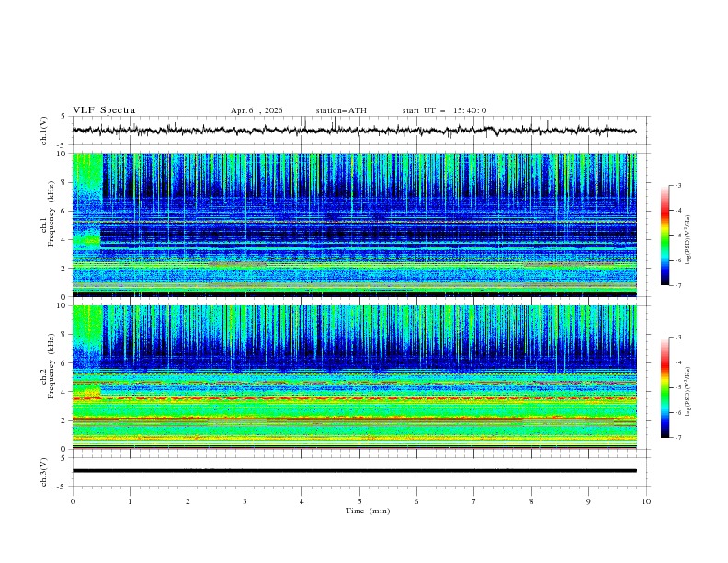Viewport: 728px width, 563px height.
Task: Click the "-5" tick on ch.3(V) axis
Action: (x=63, y=487)
